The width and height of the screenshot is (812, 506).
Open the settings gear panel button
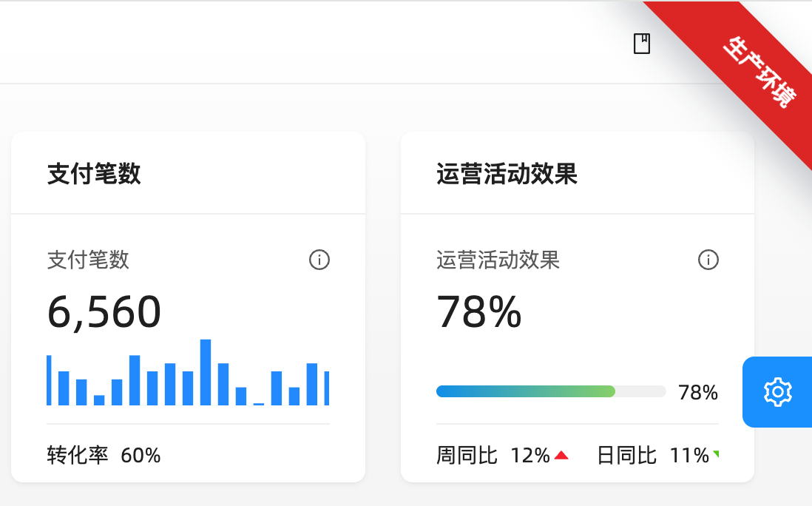click(777, 392)
